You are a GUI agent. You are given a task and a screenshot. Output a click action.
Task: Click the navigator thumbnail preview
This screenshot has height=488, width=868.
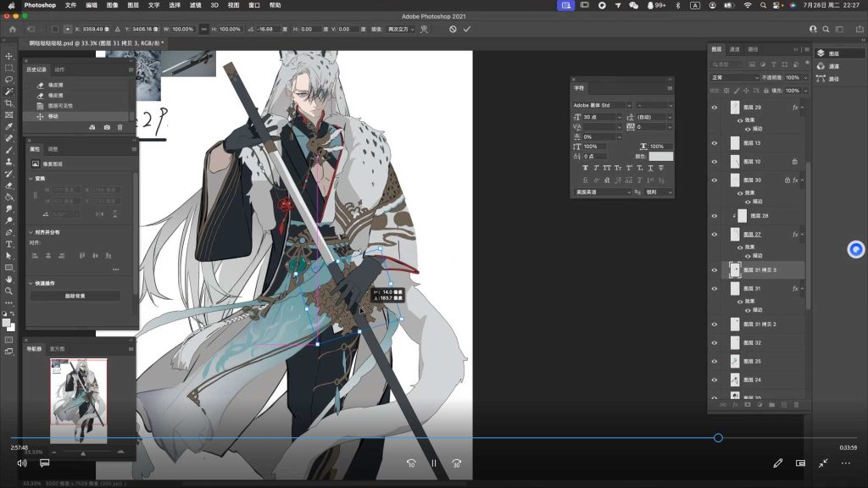coord(79,401)
